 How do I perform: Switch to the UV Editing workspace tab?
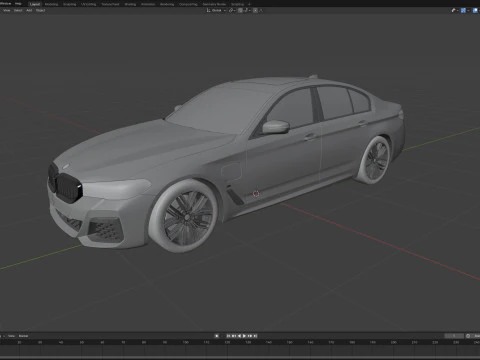click(x=88, y=4)
